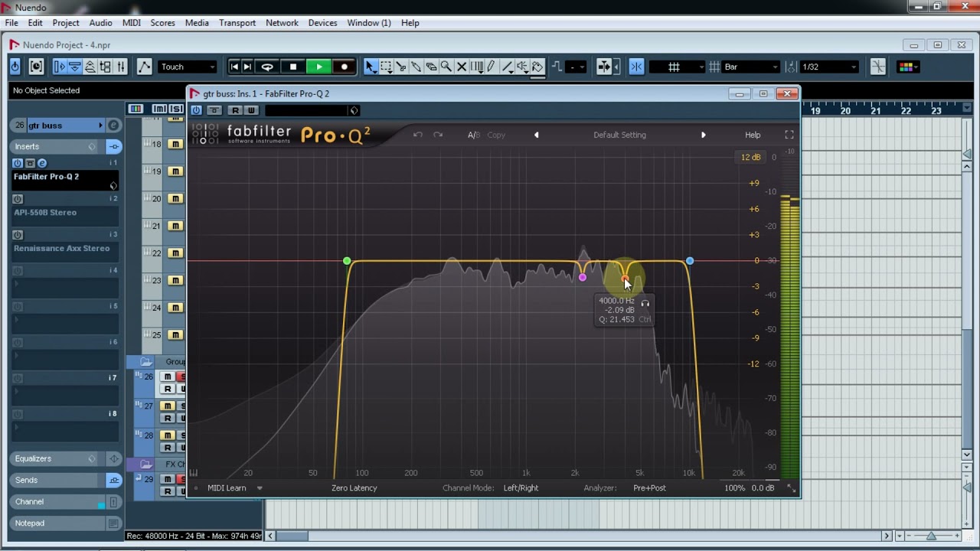This screenshot has width=980, height=551.
Task: Bypass FabFilter plugin via window power button
Action: point(197,110)
